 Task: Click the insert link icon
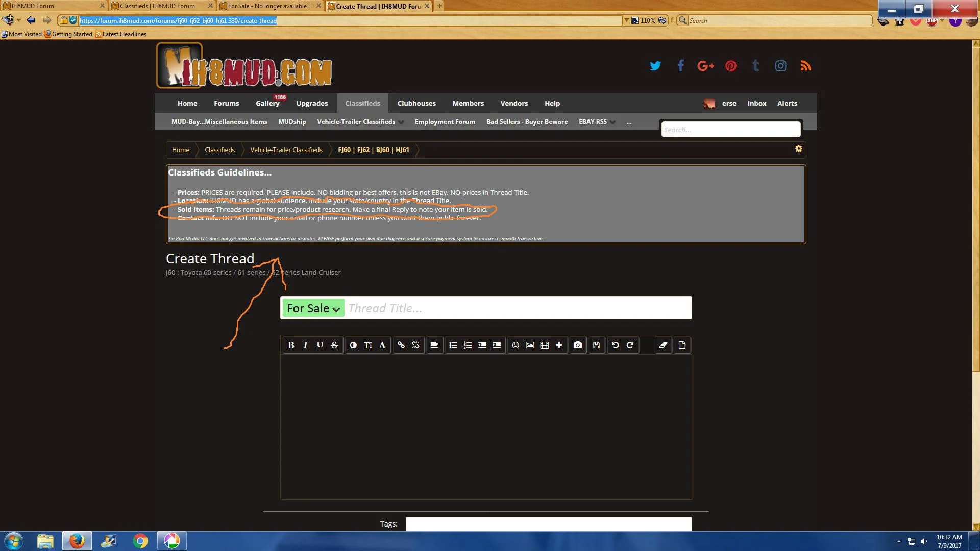click(x=401, y=345)
